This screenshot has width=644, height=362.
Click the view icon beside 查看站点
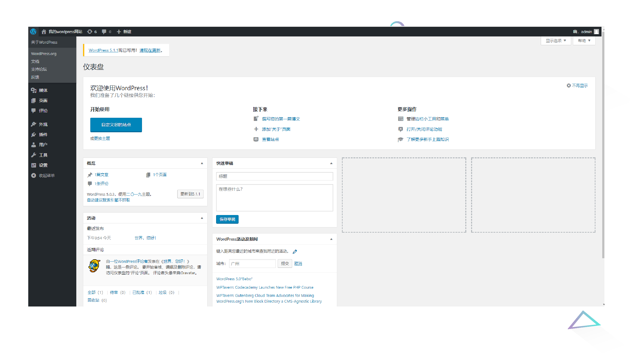tap(256, 139)
